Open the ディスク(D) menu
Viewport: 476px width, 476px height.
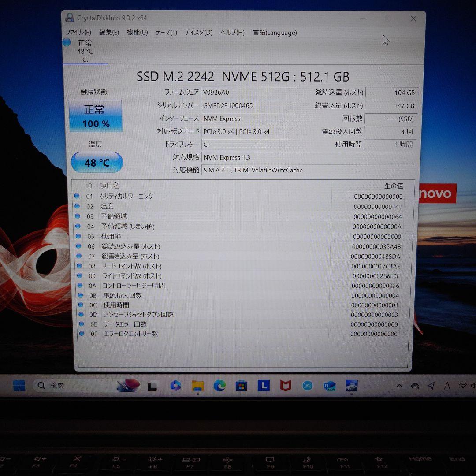pyautogui.click(x=198, y=33)
